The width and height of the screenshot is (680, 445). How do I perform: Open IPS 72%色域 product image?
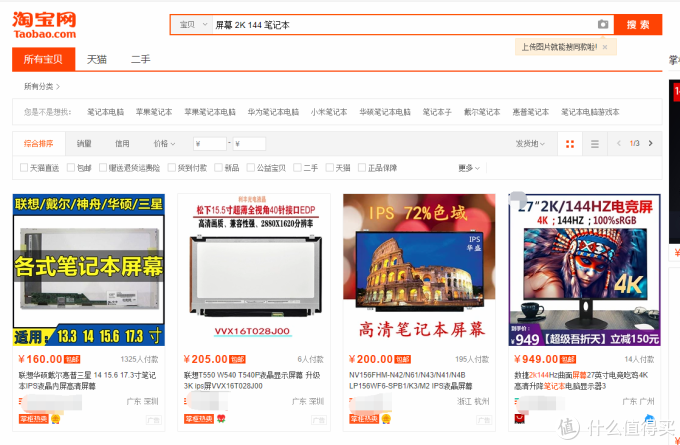[x=419, y=270]
